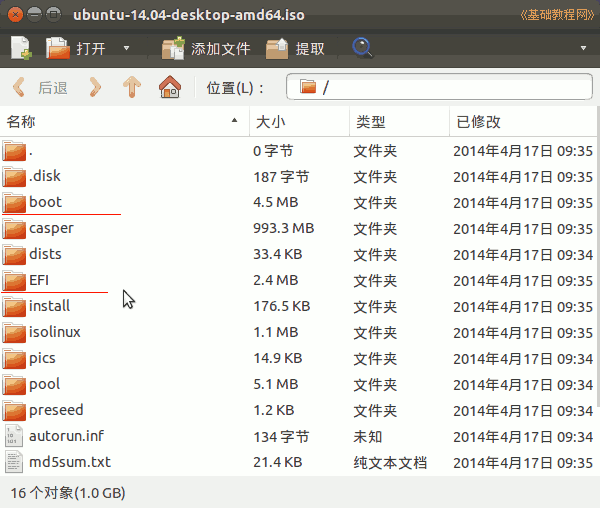Click the open archive folder icon
600x508 pixels.
[58, 48]
